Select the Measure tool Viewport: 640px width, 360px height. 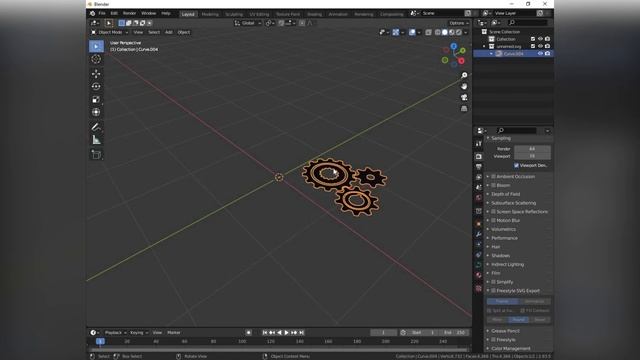[x=96, y=140]
